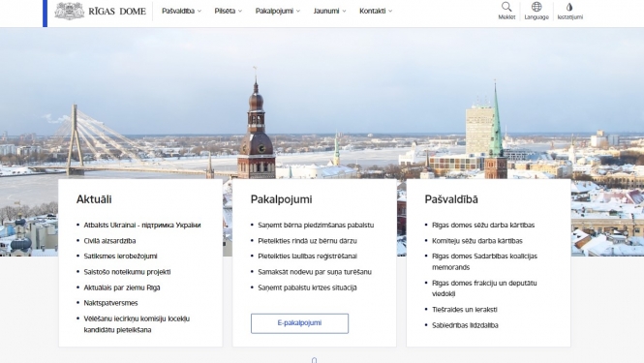644x363 pixels.
Task: Open the Language globe icon
Action: (537, 7)
